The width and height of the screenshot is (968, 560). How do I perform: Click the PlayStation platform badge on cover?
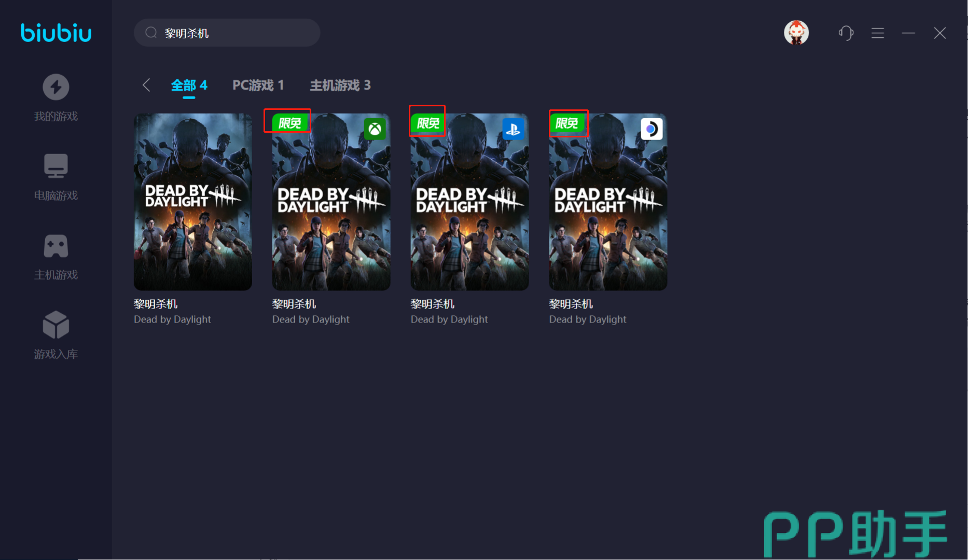[513, 129]
